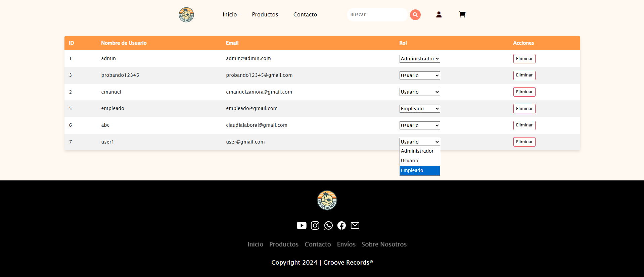Open Inicio link in footer
This screenshot has width=644, height=277.
pyautogui.click(x=255, y=244)
